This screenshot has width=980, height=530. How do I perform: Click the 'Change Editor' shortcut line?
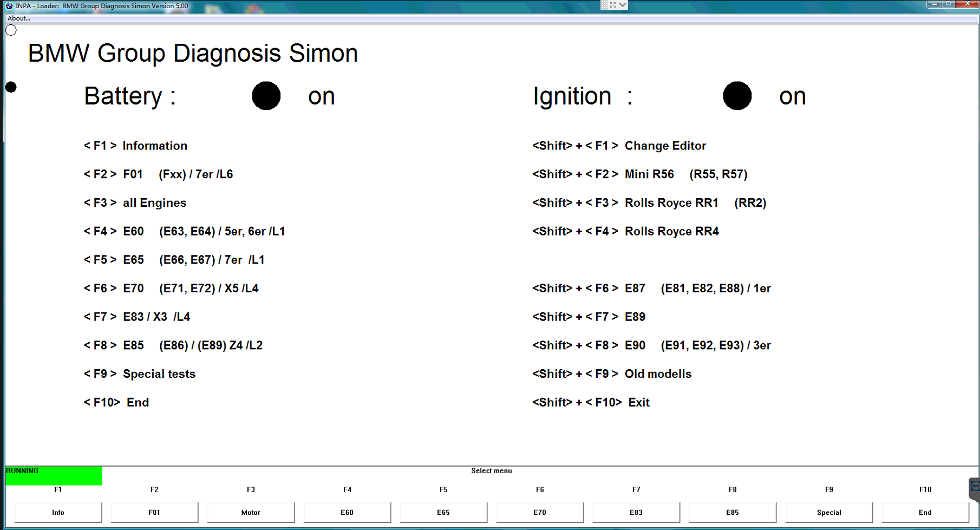pyautogui.click(x=619, y=146)
